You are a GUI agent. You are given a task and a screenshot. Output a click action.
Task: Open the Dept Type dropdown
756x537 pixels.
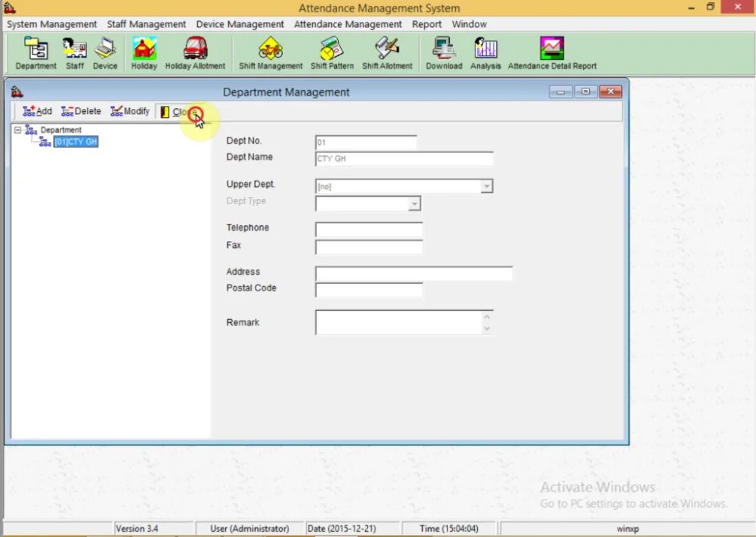[x=414, y=203]
